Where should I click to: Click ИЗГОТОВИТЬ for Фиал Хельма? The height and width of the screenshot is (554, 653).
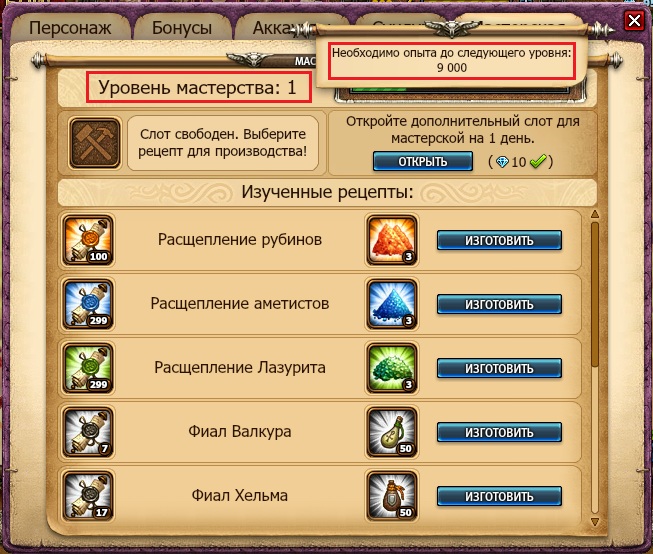click(x=499, y=497)
